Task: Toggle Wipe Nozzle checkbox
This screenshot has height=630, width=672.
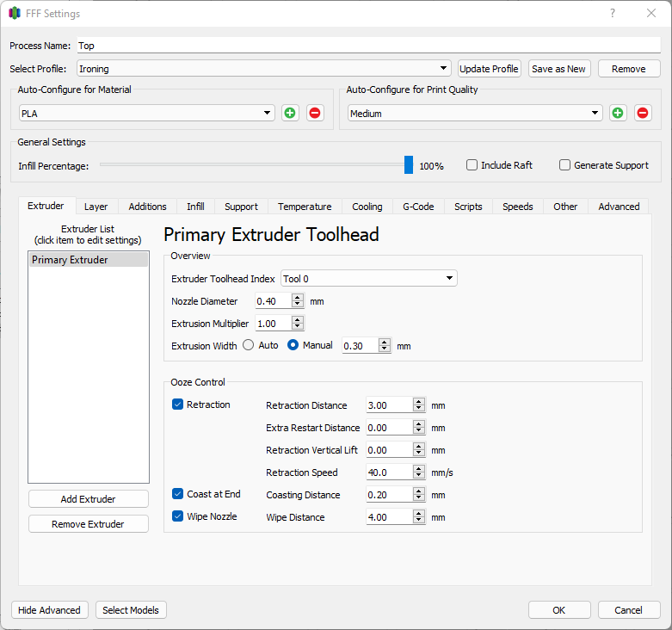Action: point(177,516)
